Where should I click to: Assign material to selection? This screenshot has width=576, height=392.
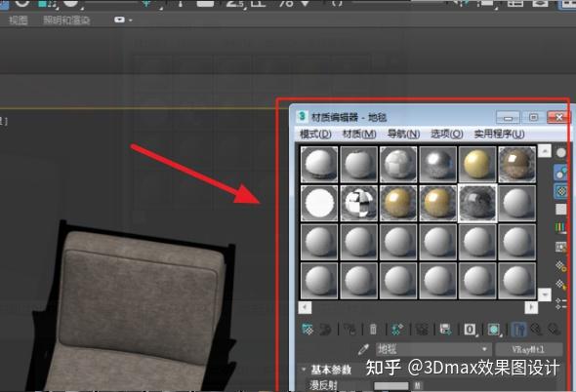point(350,330)
